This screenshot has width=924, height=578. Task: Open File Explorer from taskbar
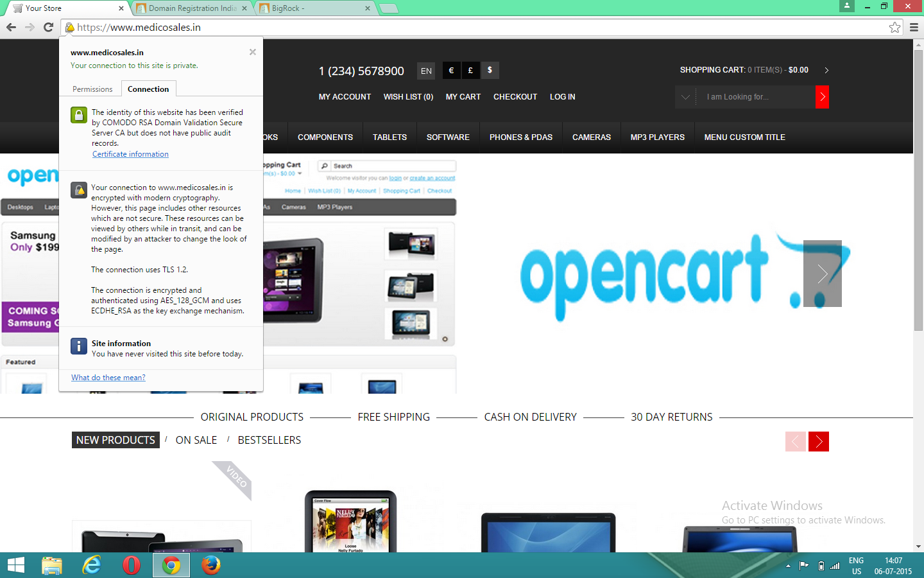(x=52, y=565)
